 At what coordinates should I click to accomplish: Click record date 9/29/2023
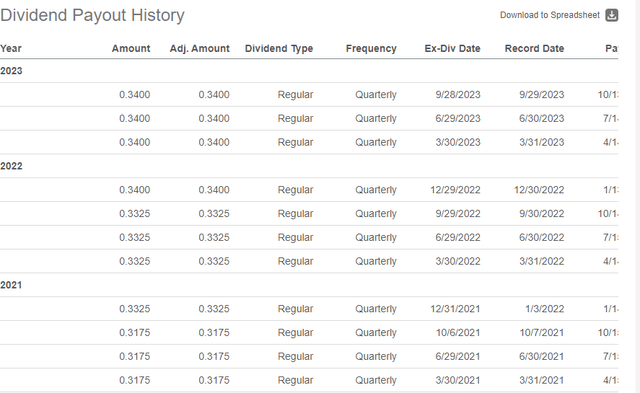(542, 95)
